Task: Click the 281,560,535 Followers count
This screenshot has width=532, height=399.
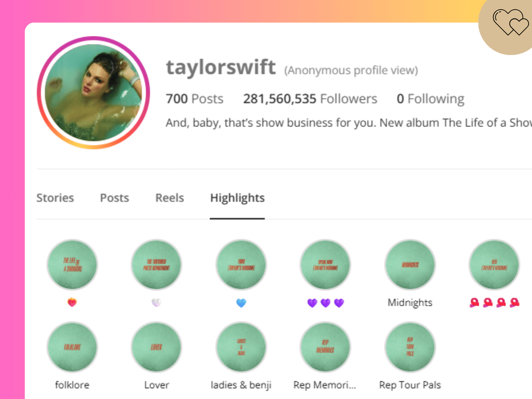Action: point(310,99)
